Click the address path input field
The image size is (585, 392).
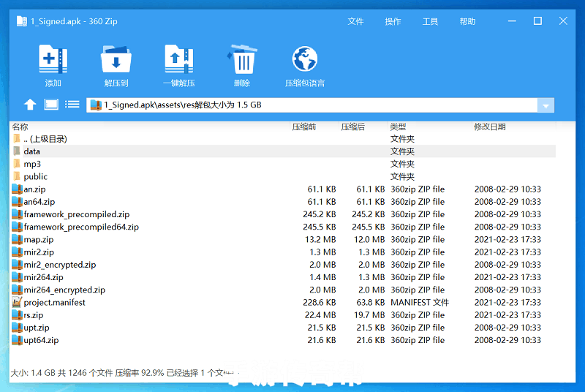click(312, 105)
